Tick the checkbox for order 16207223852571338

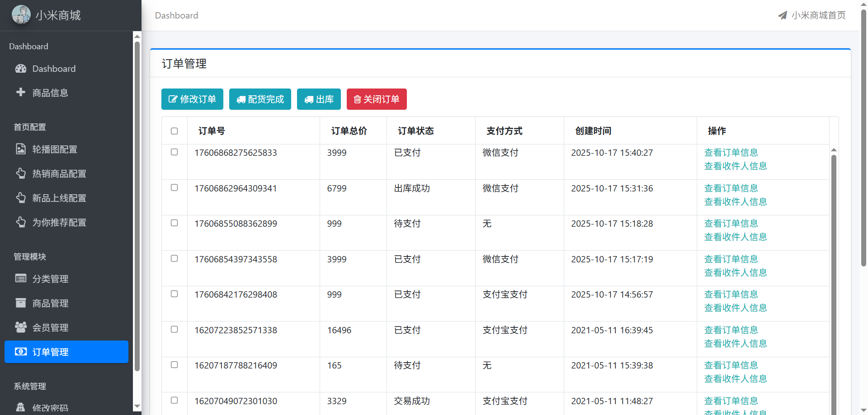coord(175,329)
